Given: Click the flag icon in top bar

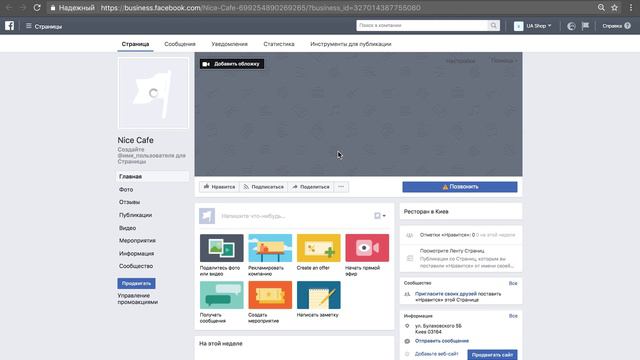Looking at the screenshot, I should (585, 26).
